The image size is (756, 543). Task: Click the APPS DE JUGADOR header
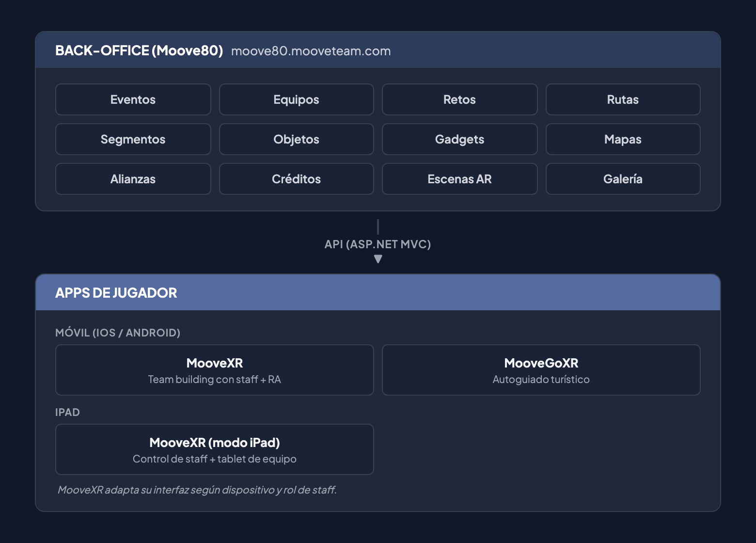pos(116,293)
